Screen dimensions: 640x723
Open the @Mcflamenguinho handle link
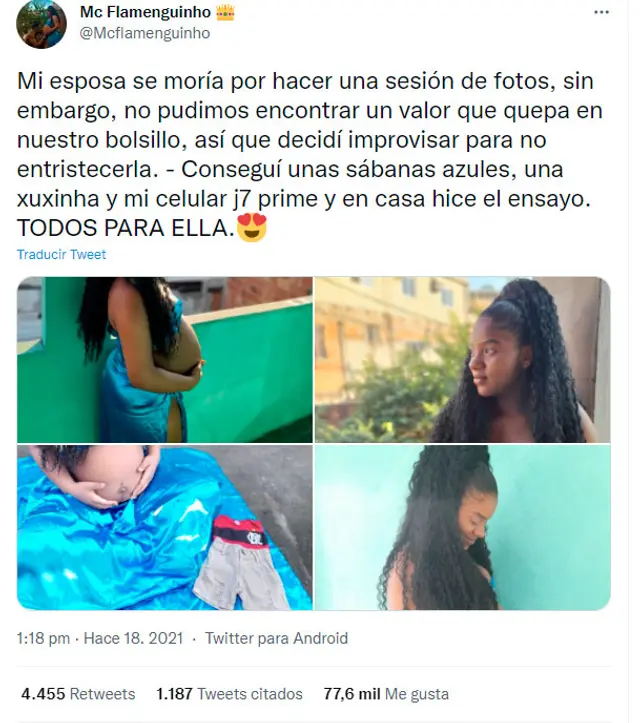pyautogui.click(x=145, y=33)
